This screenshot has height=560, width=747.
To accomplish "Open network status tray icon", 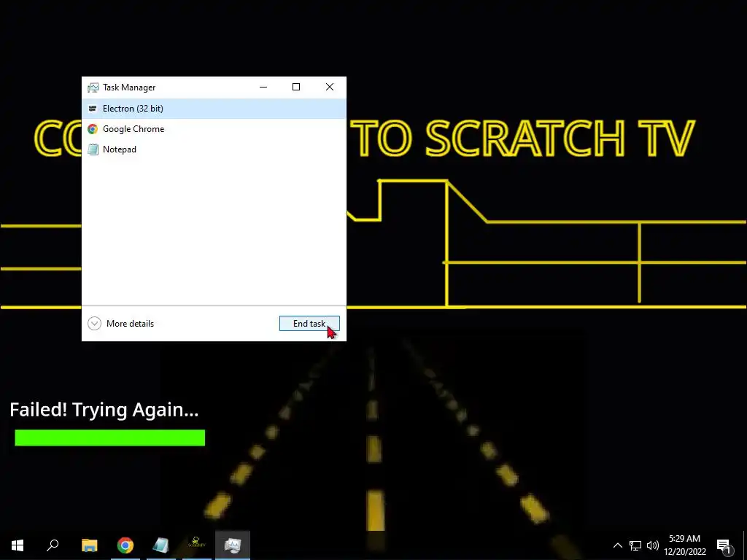I will [x=635, y=545].
